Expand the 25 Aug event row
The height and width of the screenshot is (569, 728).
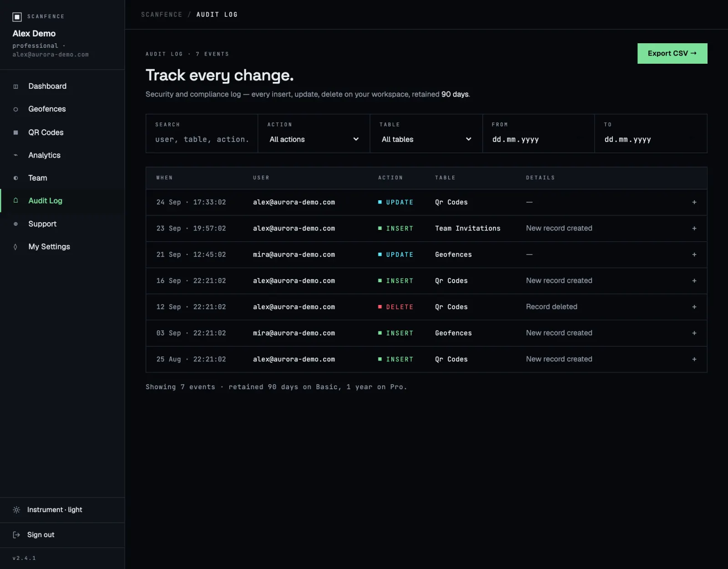(x=694, y=359)
